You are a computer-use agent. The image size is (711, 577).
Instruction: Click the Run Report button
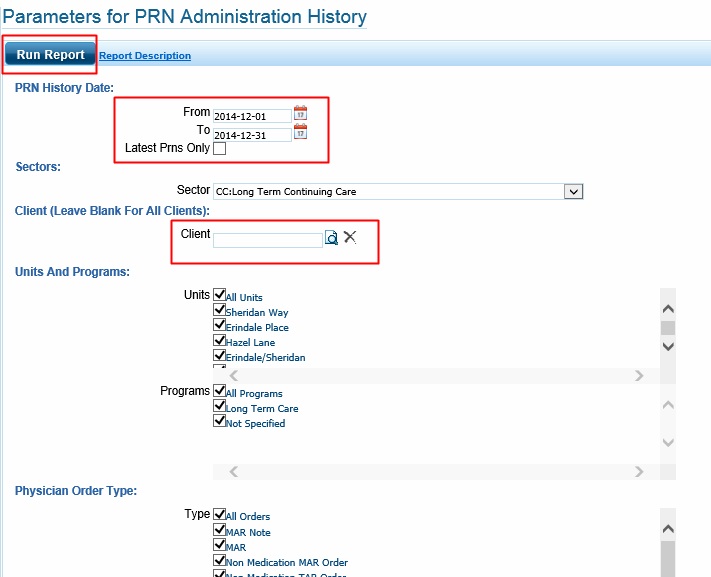click(50, 55)
